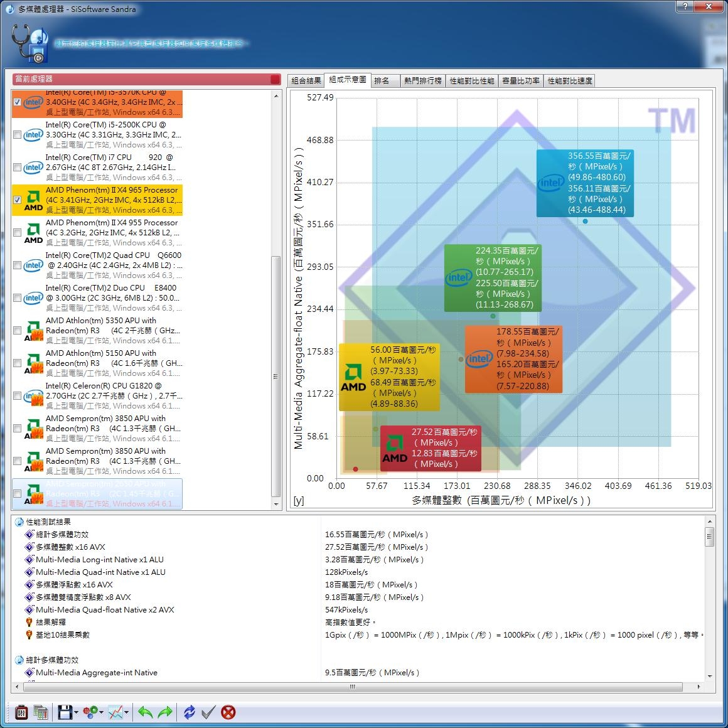Open the dropdown arrow beside the chart icon

(126, 712)
